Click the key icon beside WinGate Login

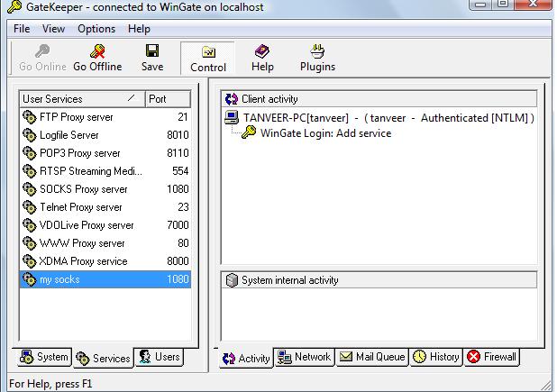(x=249, y=132)
